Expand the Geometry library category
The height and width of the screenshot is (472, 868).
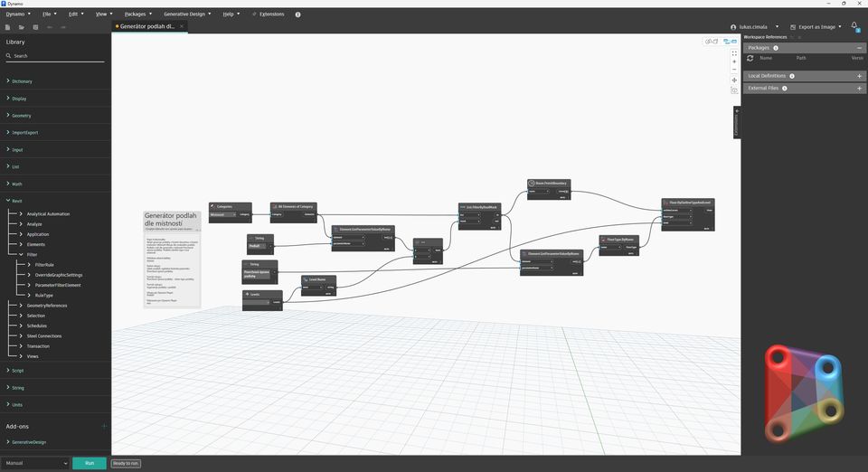[x=22, y=116]
